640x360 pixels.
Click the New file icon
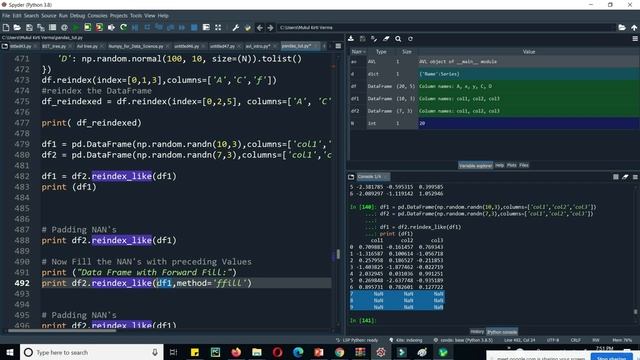coord(6,27)
